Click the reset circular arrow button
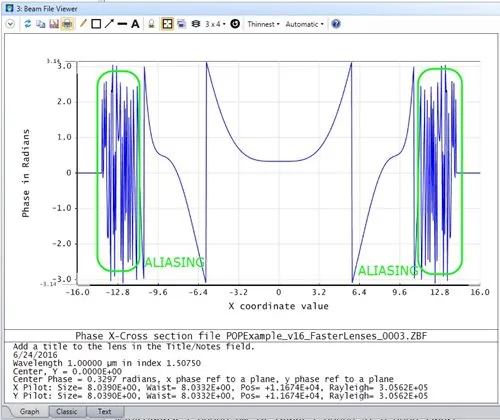Viewport: 500px width, 420px height. point(235,24)
